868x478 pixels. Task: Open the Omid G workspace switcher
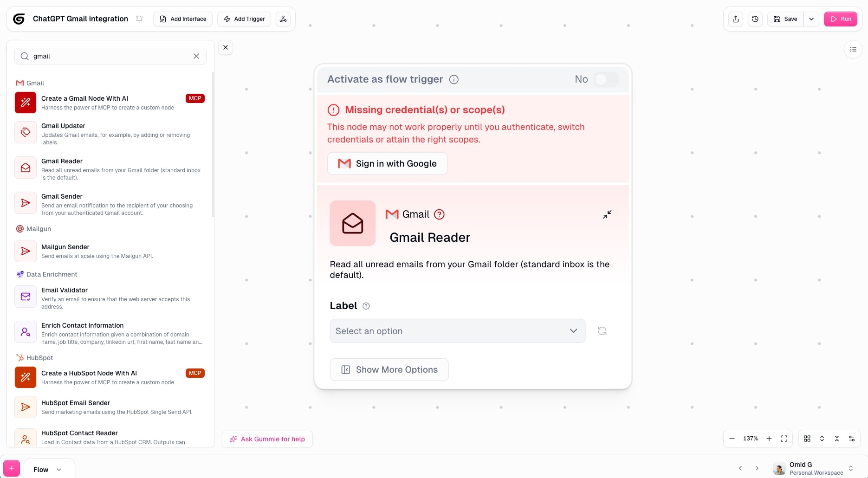click(x=813, y=468)
